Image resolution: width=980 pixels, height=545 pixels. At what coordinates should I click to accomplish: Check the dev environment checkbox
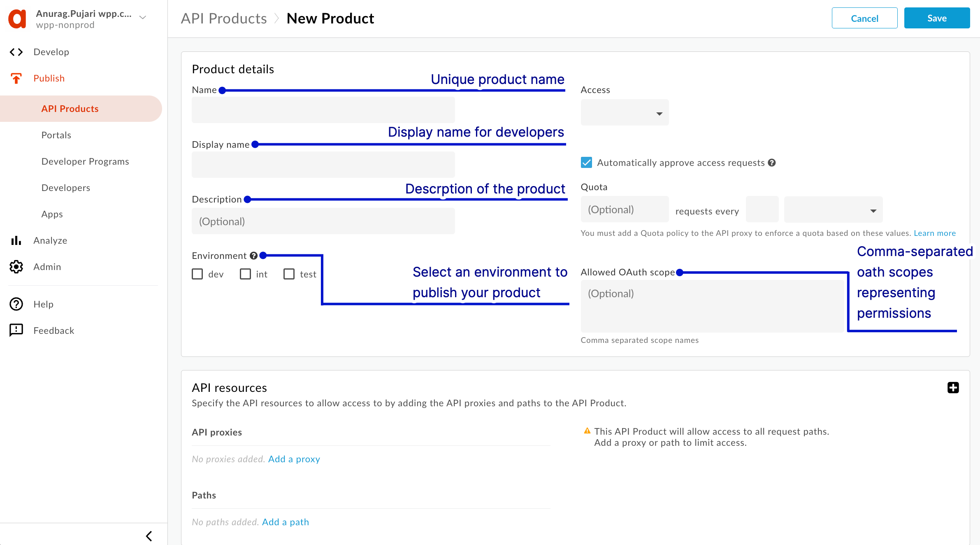coord(197,274)
